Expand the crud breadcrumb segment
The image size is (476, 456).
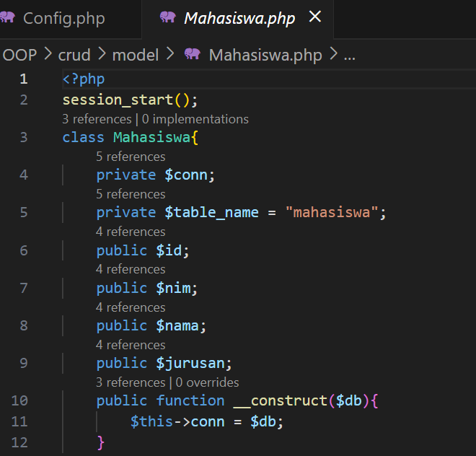[x=75, y=55]
